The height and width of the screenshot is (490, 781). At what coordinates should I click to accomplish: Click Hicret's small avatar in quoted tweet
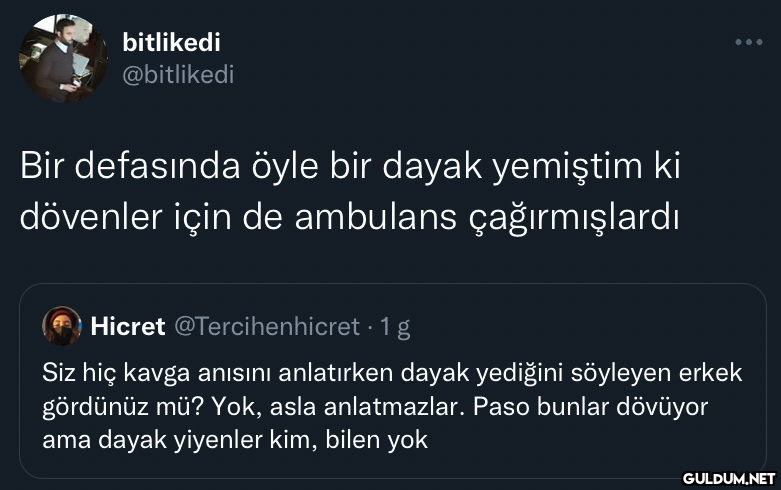(61, 326)
